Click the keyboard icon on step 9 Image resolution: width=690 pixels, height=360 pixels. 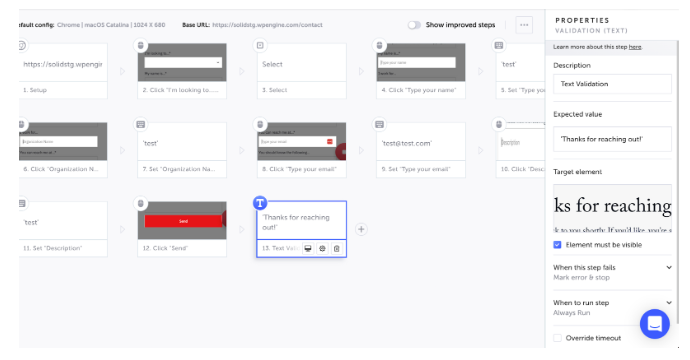coord(379,125)
